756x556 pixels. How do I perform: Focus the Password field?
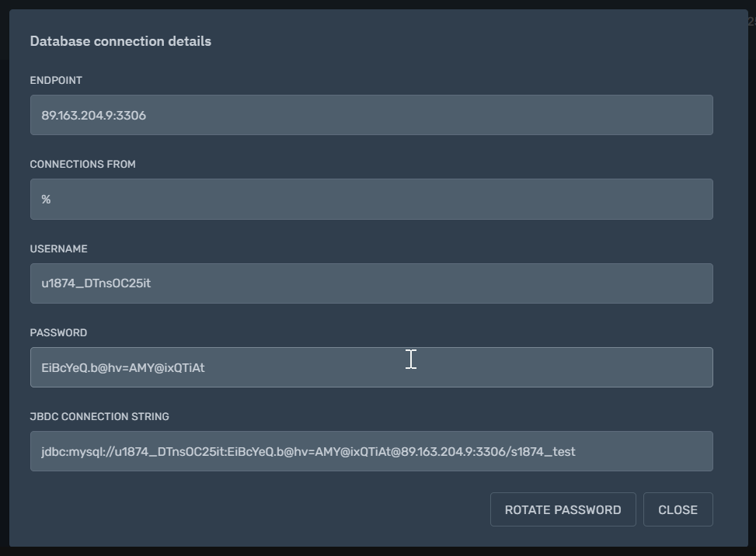[371, 367]
